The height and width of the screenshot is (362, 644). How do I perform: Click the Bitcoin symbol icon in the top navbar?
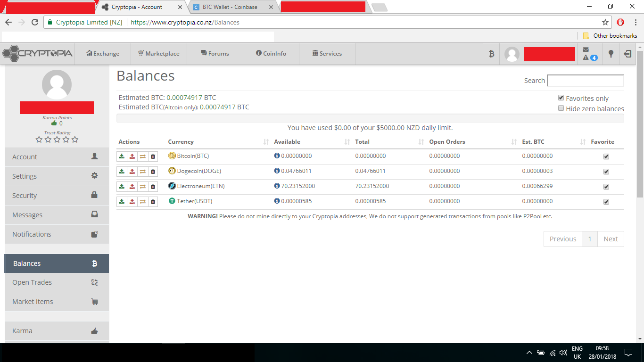point(491,54)
